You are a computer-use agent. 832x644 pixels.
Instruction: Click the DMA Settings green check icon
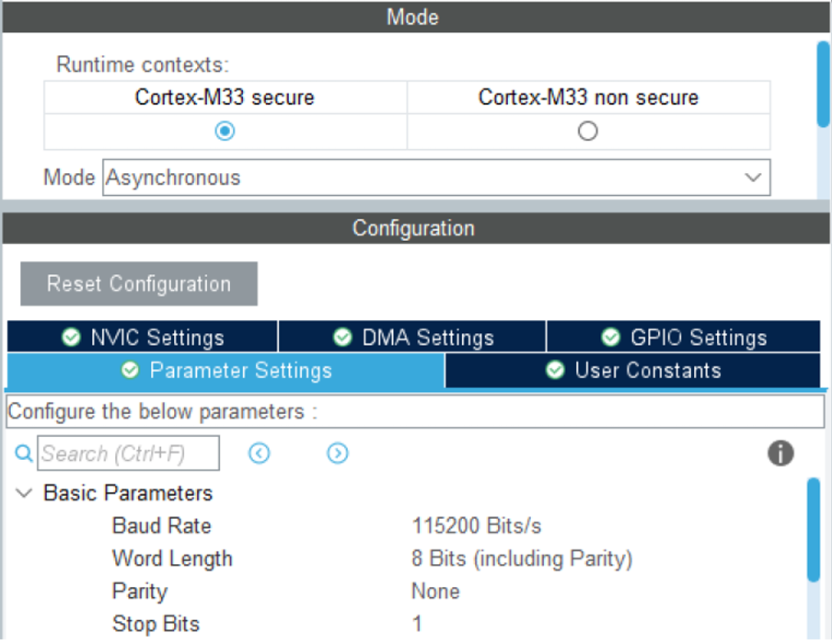pos(342,337)
